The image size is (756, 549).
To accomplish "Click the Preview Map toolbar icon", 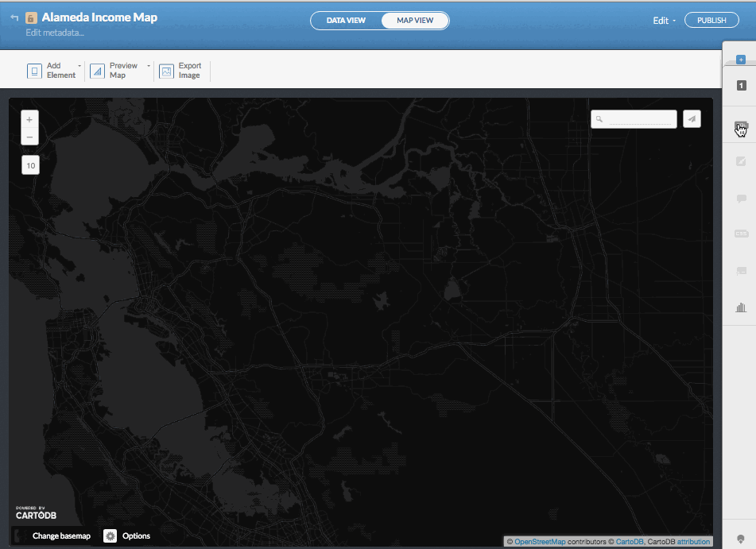I will pos(97,70).
